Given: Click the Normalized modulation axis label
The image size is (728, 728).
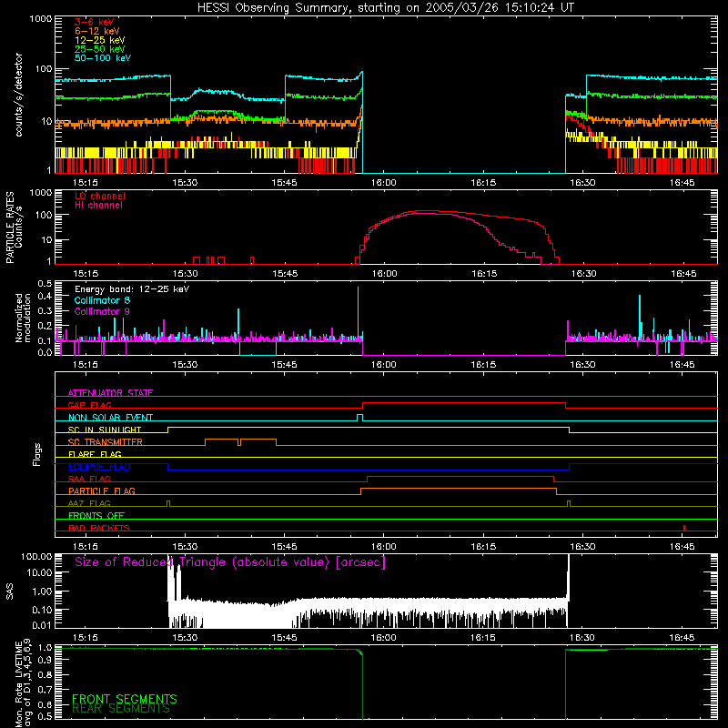Looking at the screenshot, I should pos(24,318).
